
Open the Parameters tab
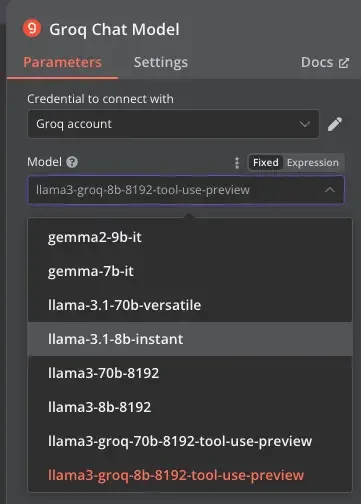click(x=62, y=62)
